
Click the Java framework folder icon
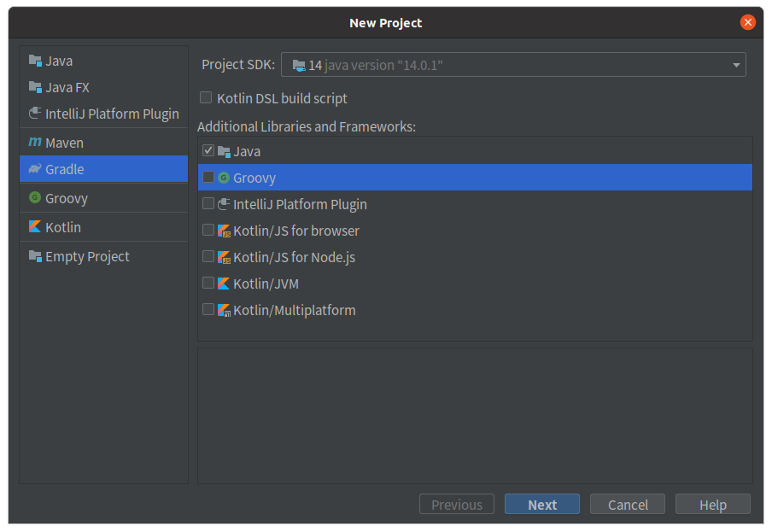(224, 152)
